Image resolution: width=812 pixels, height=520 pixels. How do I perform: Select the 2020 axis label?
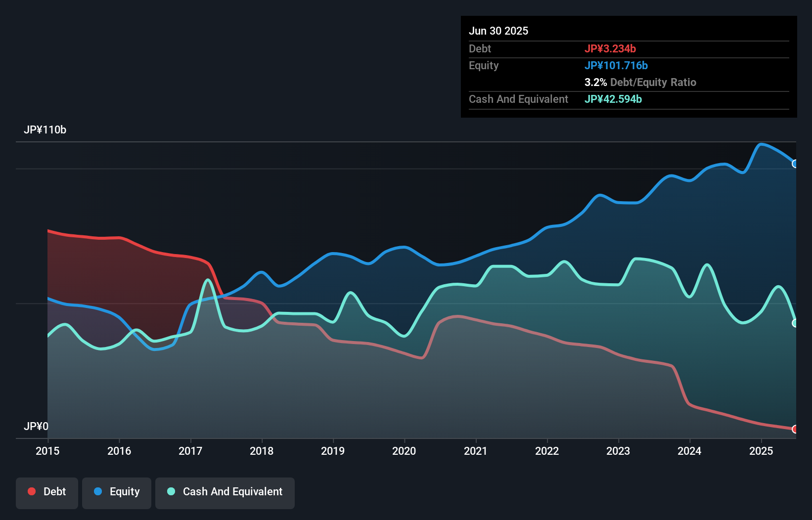pyautogui.click(x=404, y=451)
